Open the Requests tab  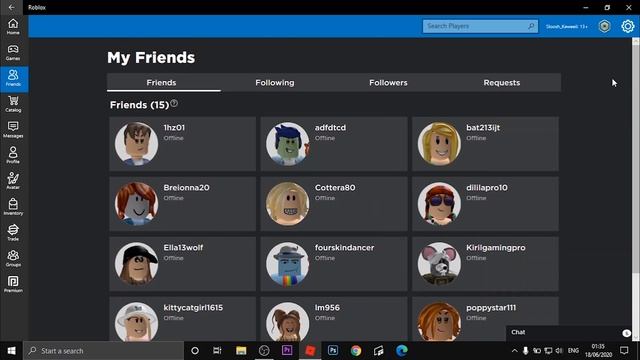click(502, 82)
